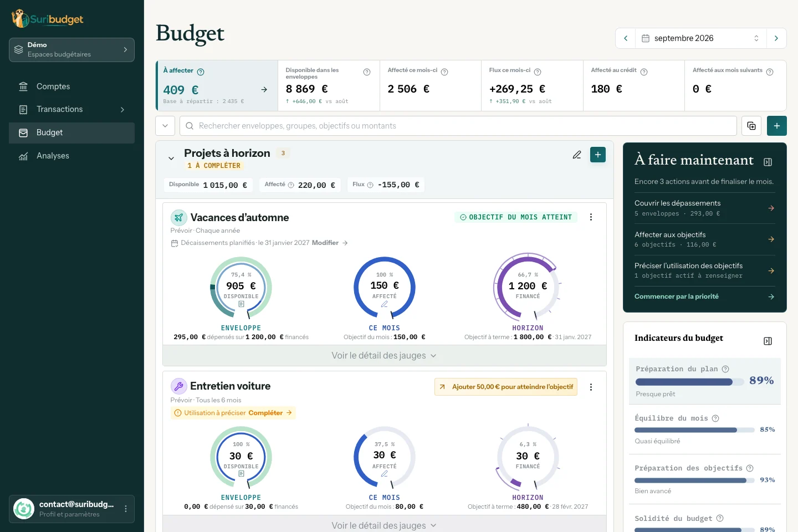Open the Démo budget space switcher
This screenshot has height=532, width=798.
tap(71, 50)
